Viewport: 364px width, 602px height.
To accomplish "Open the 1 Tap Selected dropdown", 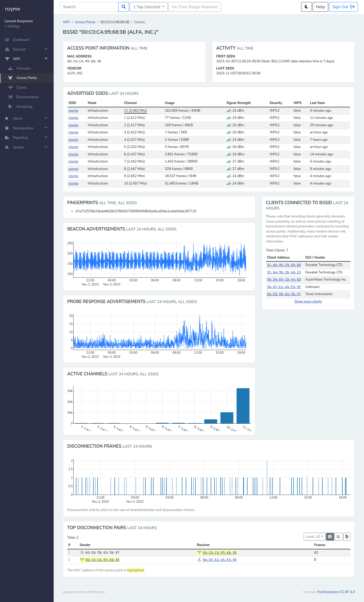I will click(x=149, y=7).
